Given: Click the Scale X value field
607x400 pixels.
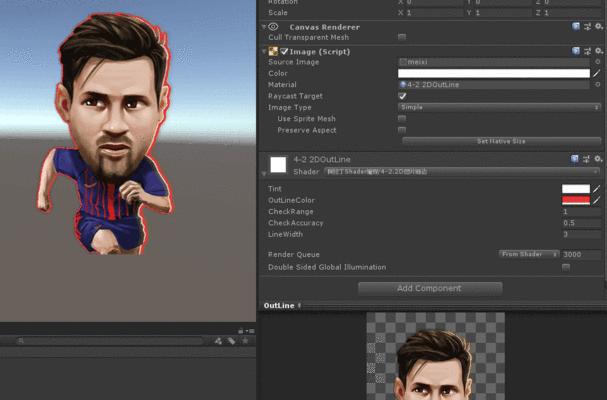Looking at the screenshot, I should (434, 12).
